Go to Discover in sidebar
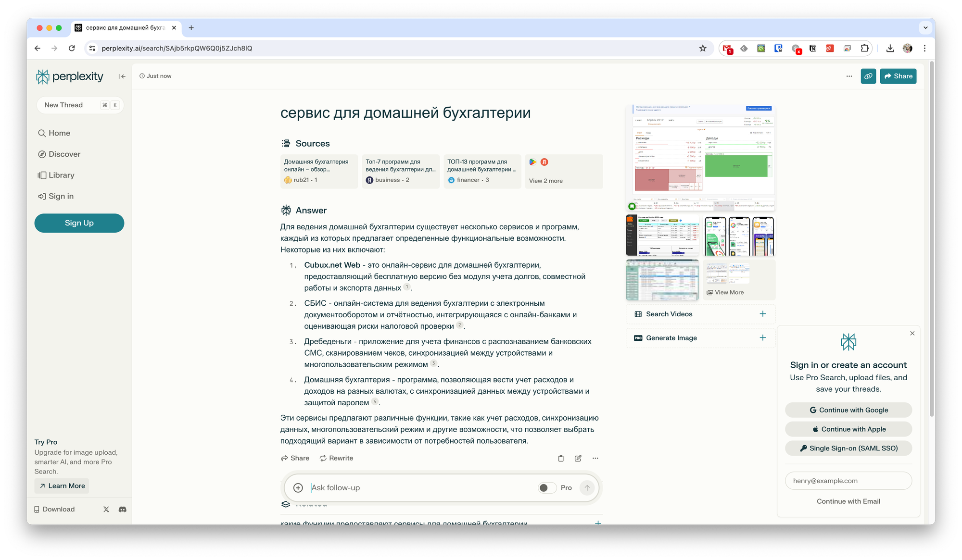 coord(64,154)
